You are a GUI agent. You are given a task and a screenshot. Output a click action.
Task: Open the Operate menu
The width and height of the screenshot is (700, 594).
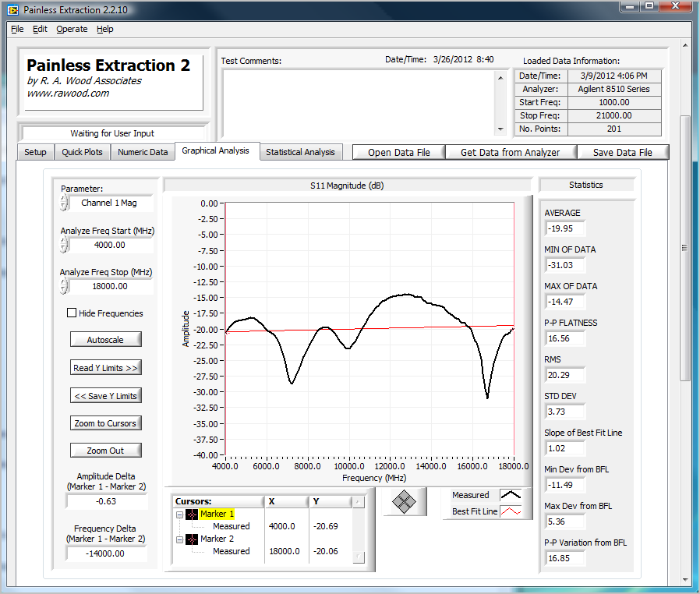(72, 29)
